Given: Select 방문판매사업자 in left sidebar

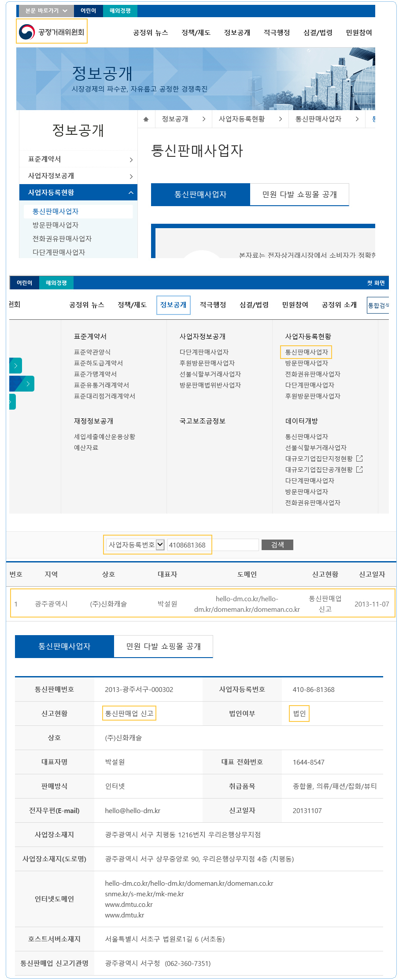Looking at the screenshot, I should pos(55,225).
